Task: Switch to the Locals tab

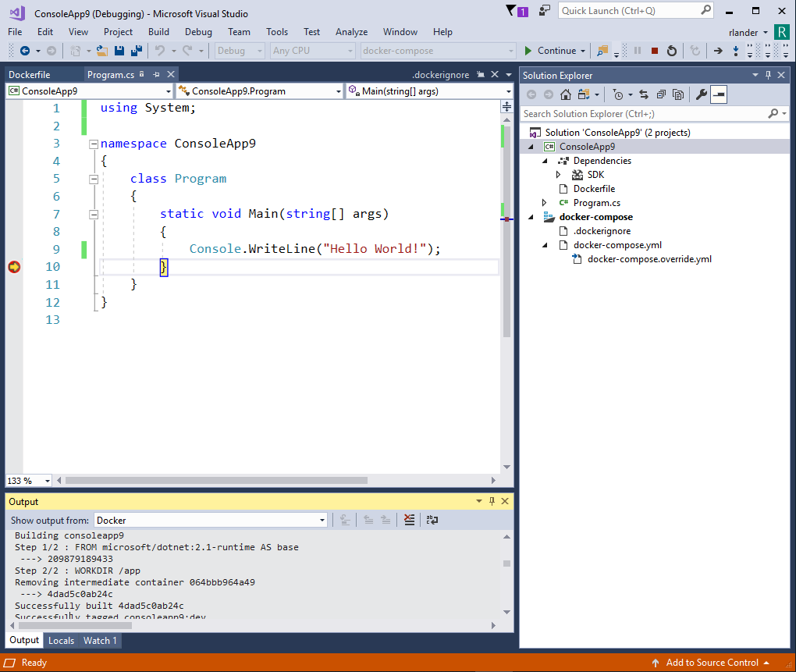Action: [x=62, y=641]
